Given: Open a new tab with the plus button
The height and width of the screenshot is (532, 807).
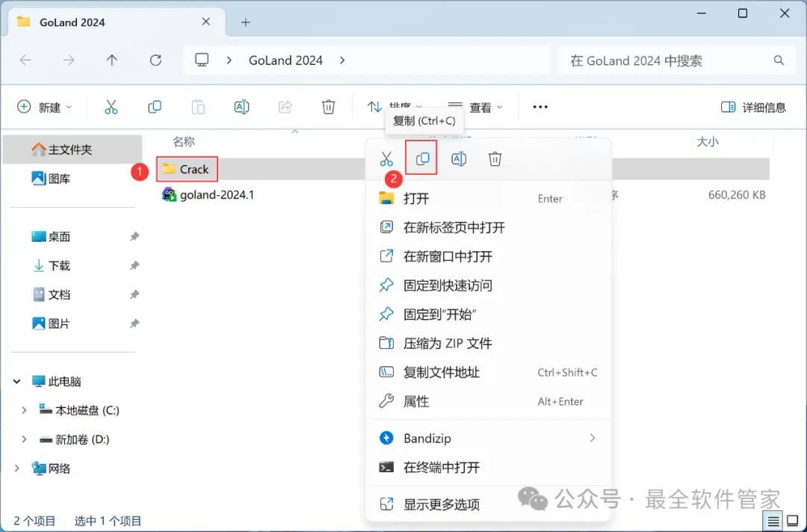Looking at the screenshot, I should (246, 22).
